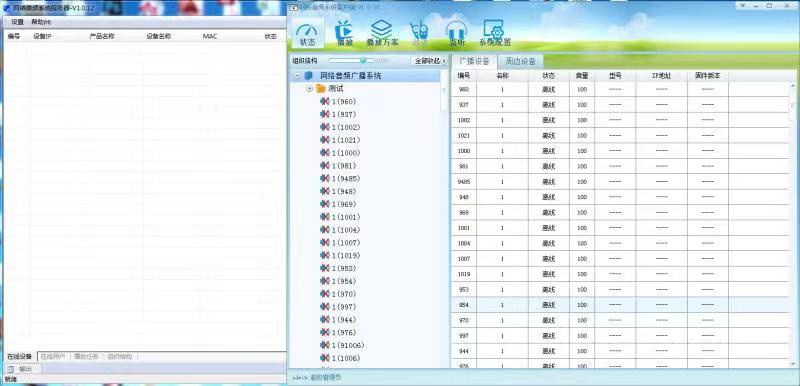800x386 pixels.
Task: Click offline speaker icon for device 1(1004)
Action: [x=324, y=230]
